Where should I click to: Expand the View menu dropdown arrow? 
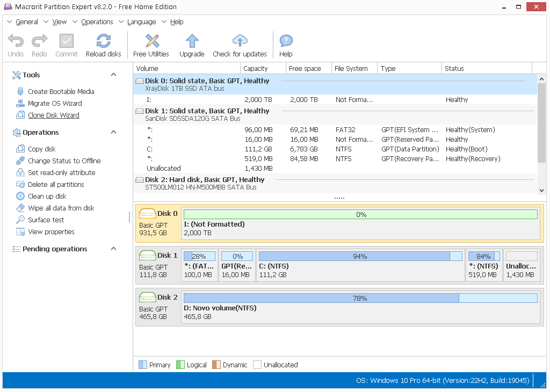pyautogui.click(x=46, y=21)
